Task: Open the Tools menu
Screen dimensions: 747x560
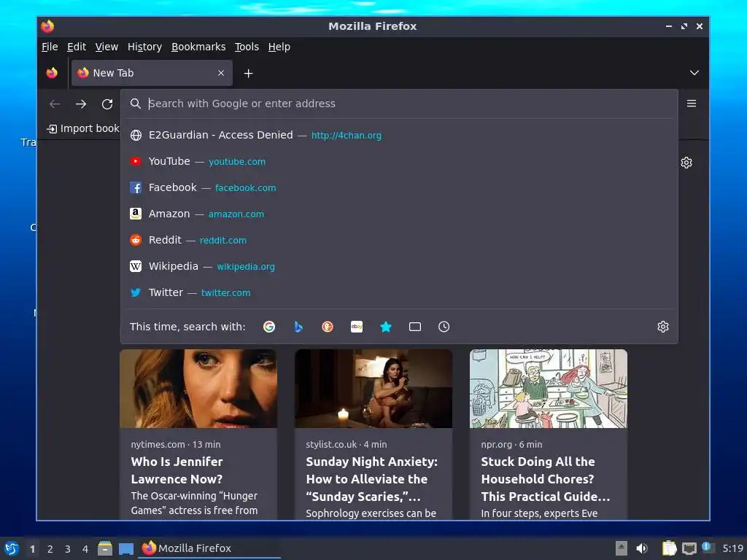Action: click(247, 47)
